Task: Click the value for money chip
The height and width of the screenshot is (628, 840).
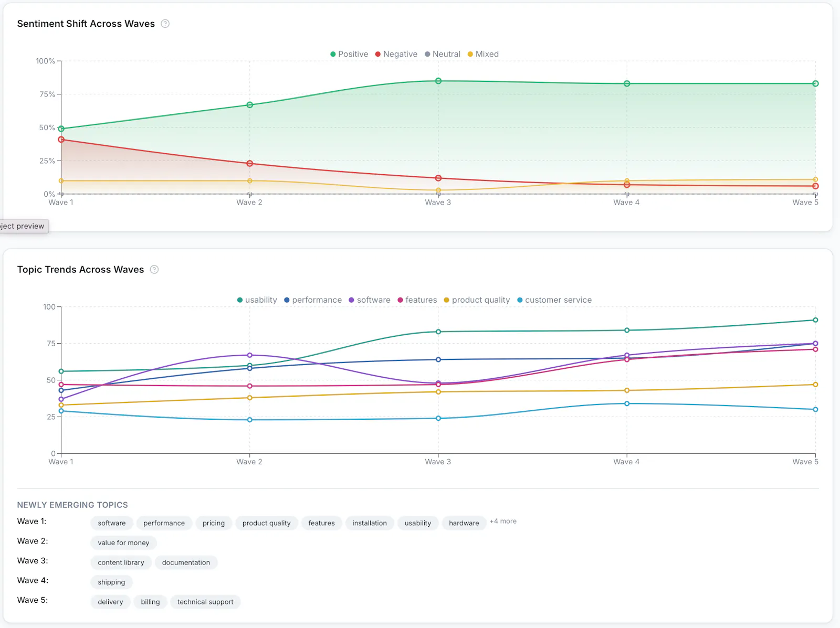Action: point(123,543)
